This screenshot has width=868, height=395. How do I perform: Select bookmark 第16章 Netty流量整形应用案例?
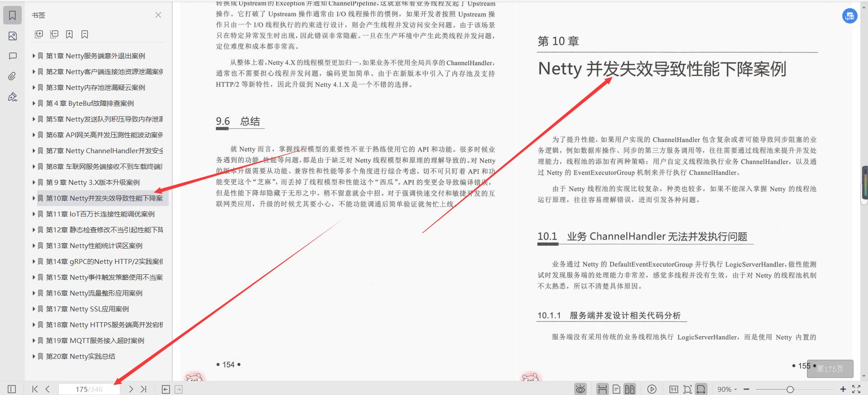94,293
